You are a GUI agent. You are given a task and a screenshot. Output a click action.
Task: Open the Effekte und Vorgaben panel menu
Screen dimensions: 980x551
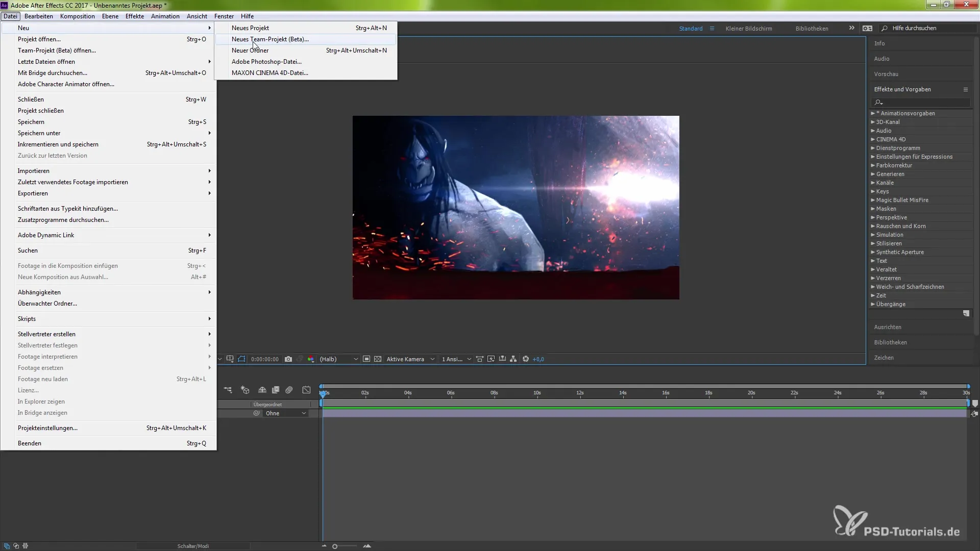coord(966,89)
